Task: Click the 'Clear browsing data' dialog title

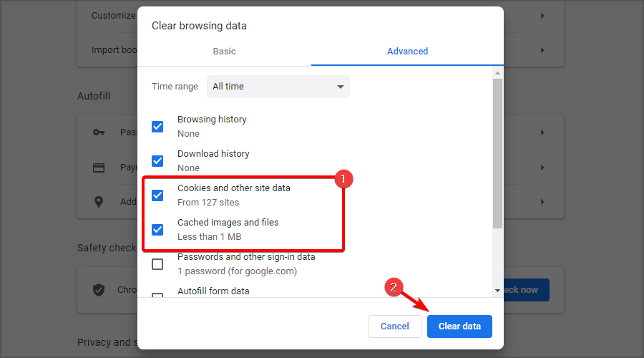Action: (199, 26)
